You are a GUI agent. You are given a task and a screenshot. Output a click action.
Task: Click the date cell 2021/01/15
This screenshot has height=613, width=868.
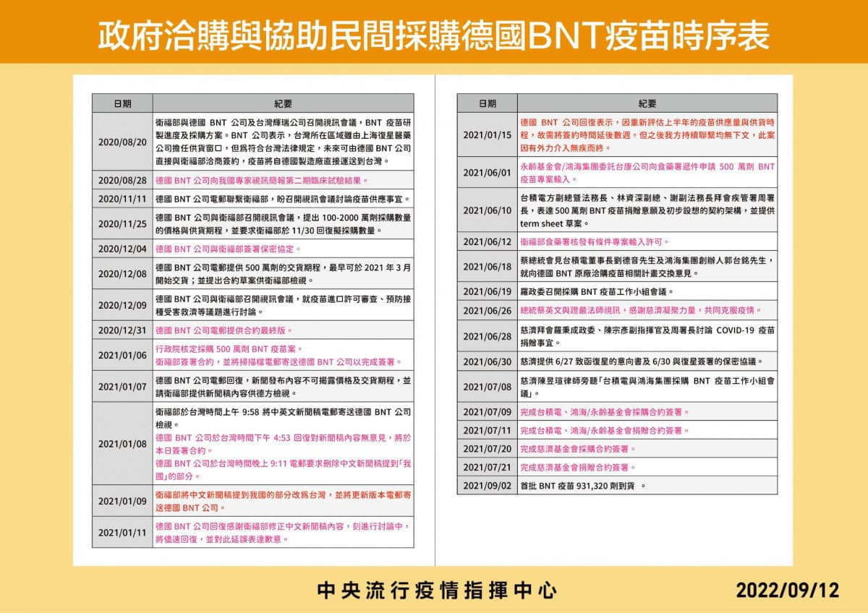coord(487,135)
